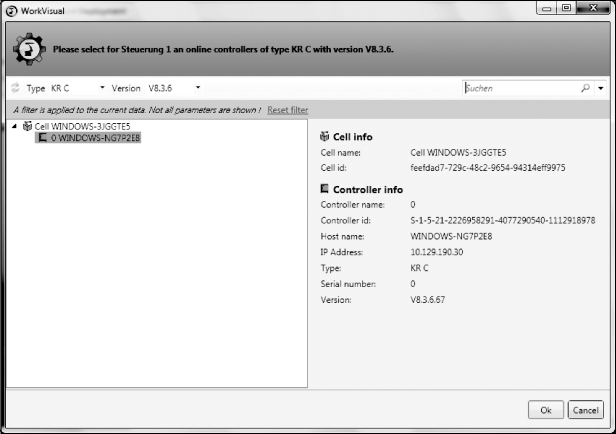Screen dimensions: 616x434
Task: Collapse the Cell WINDOWS-3JGGTE5 tree node
Action: click(x=15, y=126)
